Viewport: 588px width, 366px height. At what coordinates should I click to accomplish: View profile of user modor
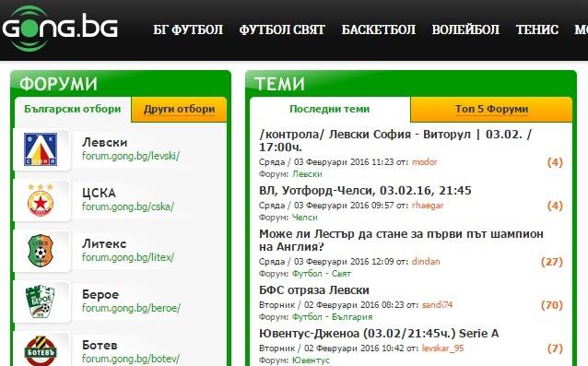425,162
